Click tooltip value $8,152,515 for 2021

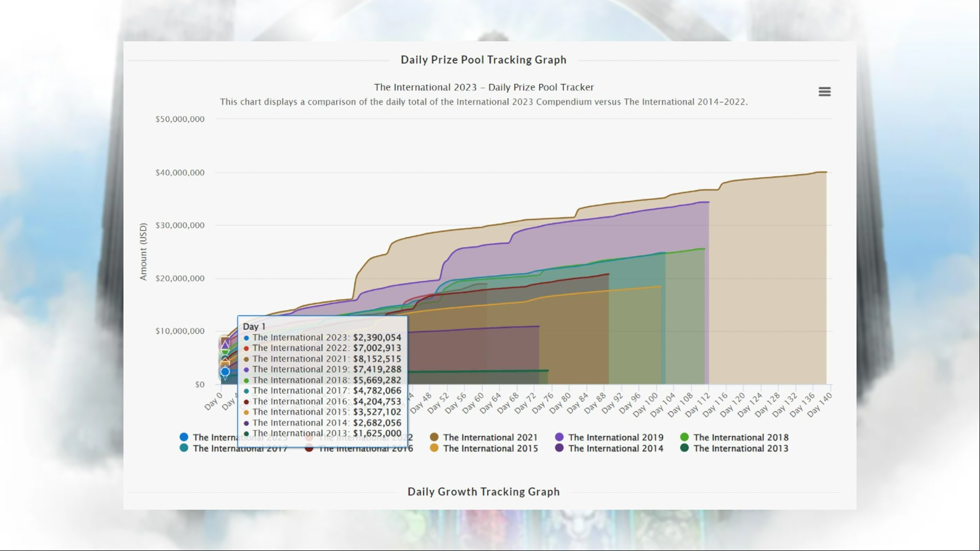tap(377, 359)
